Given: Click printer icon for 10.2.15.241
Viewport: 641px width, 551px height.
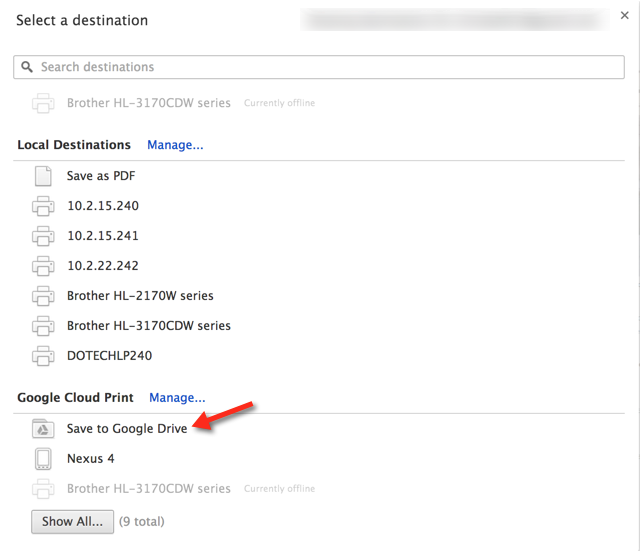Looking at the screenshot, I should coord(43,236).
